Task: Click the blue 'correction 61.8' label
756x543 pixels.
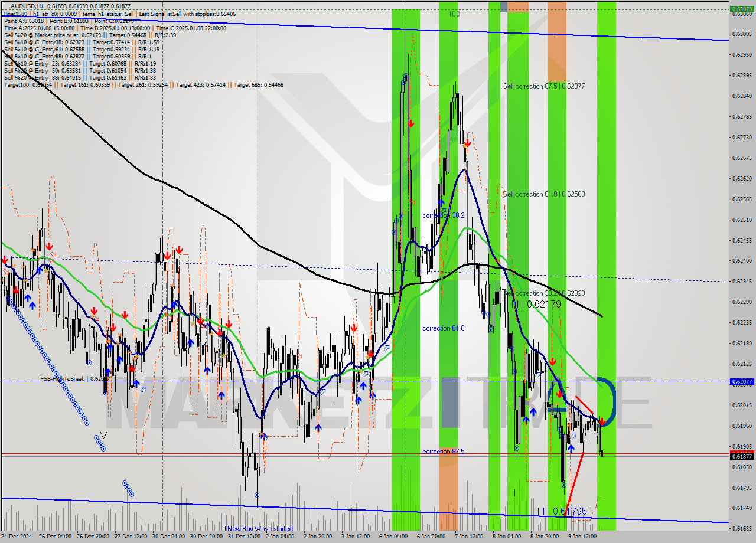Action: point(444,328)
